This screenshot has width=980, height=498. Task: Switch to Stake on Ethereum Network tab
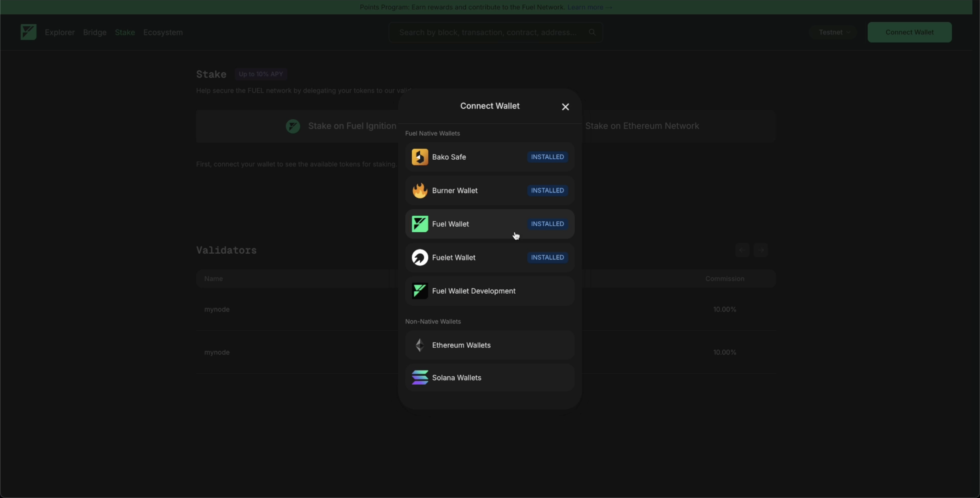coord(642,126)
